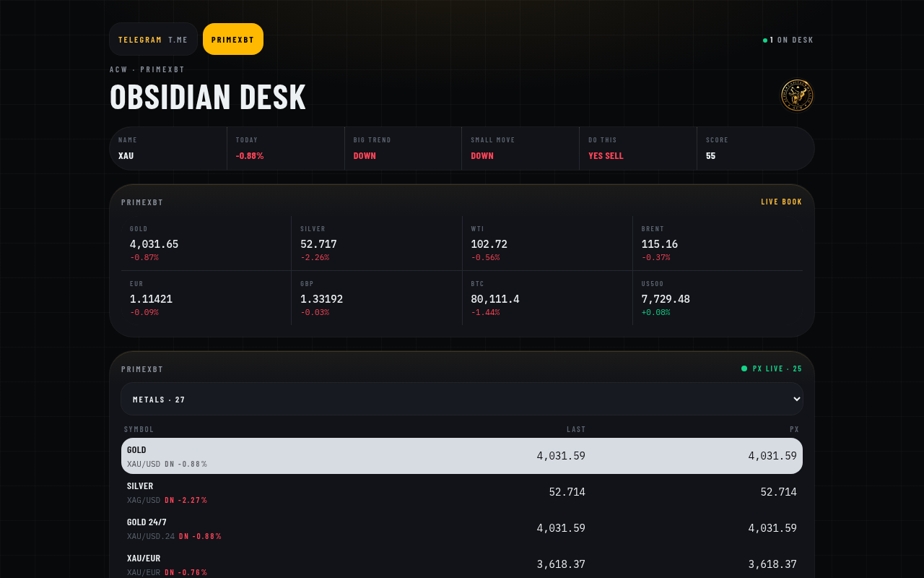This screenshot has height=578, width=924.
Task: Click the Gold 4,031.65 quote card
Action: [x=206, y=243]
